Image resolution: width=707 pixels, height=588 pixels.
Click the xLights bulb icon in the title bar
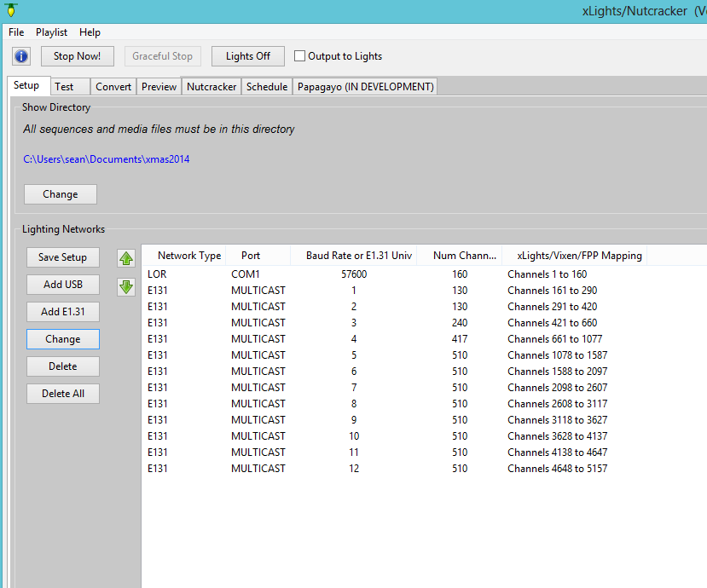pyautogui.click(x=11, y=10)
